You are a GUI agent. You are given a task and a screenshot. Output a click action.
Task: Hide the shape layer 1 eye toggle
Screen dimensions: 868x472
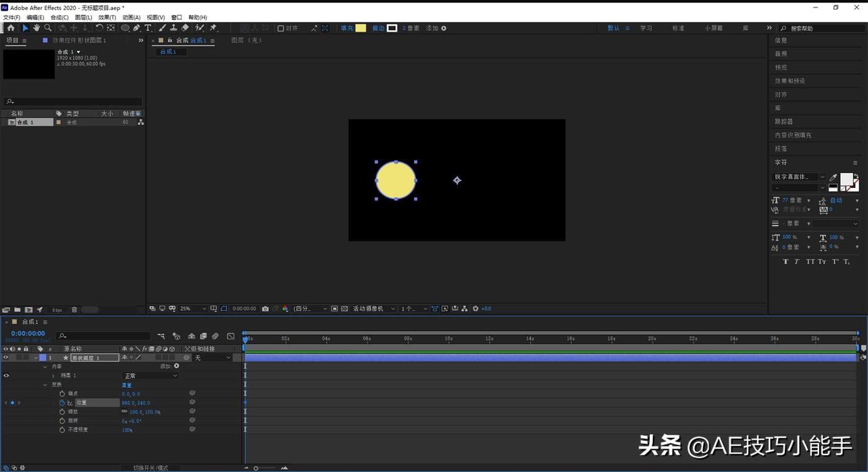pyautogui.click(x=6, y=357)
